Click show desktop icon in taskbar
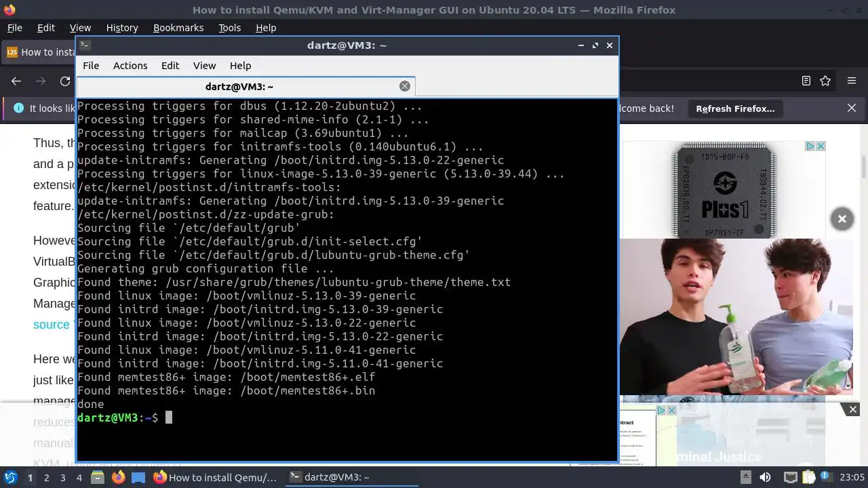The height and width of the screenshot is (488, 868). click(138, 478)
